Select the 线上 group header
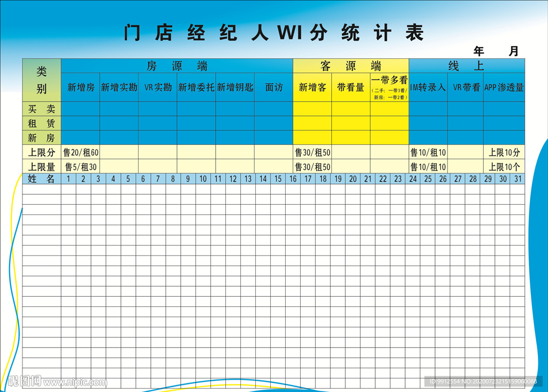This screenshot has width=548, height=392. 467,66
